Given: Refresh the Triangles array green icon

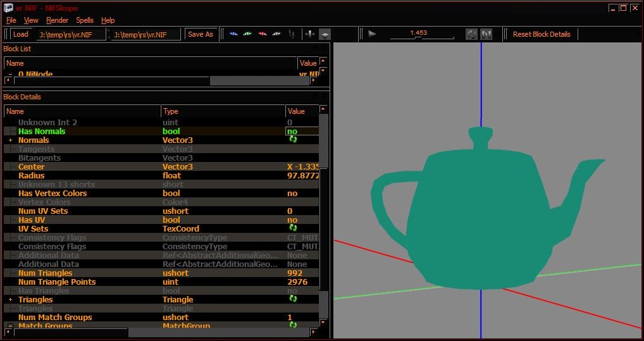Looking at the screenshot, I should click(293, 299).
